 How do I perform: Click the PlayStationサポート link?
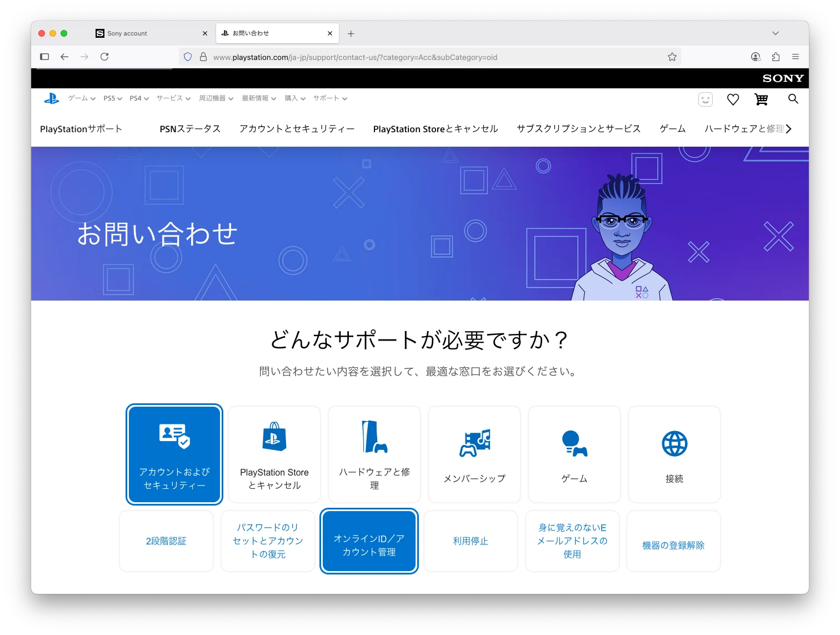tap(81, 129)
